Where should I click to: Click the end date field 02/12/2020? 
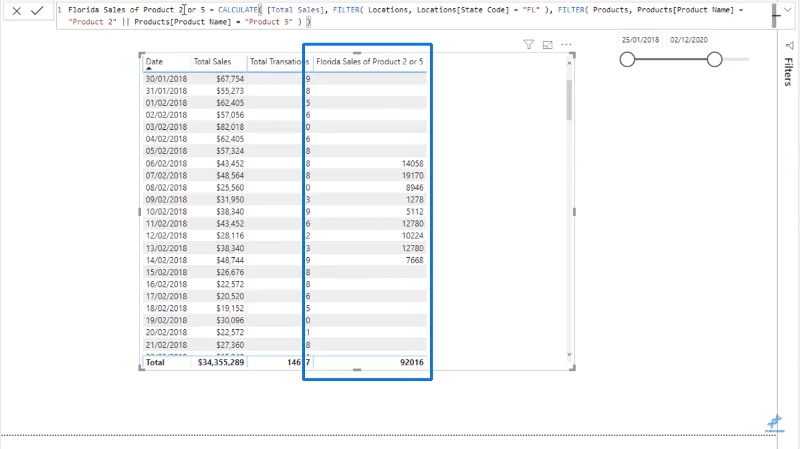pos(689,40)
